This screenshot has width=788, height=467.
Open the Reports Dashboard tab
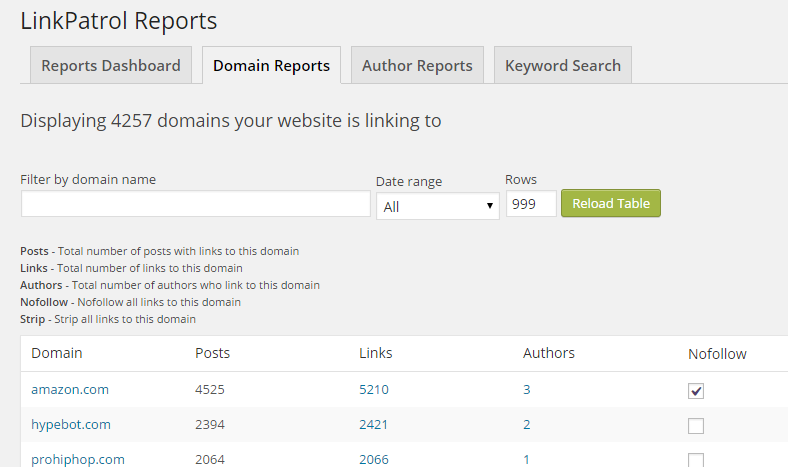[111, 65]
